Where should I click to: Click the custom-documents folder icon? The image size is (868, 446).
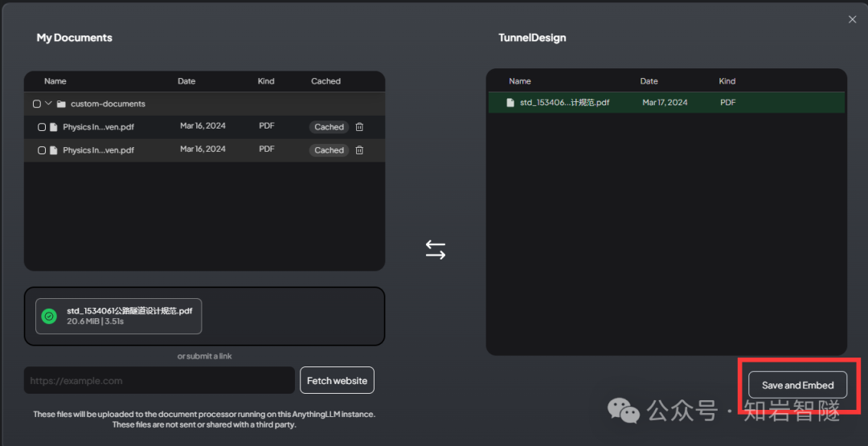(x=61, y=104)
